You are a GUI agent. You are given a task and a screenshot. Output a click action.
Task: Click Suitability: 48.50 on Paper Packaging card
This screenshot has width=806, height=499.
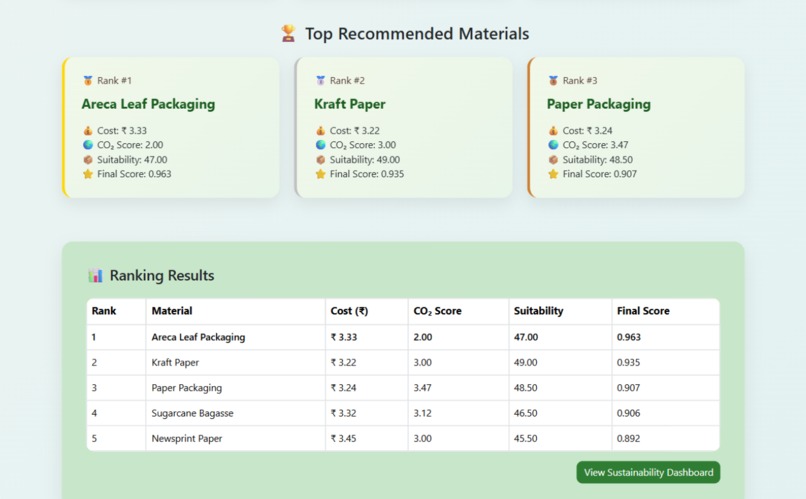click(x=597, y=160)
